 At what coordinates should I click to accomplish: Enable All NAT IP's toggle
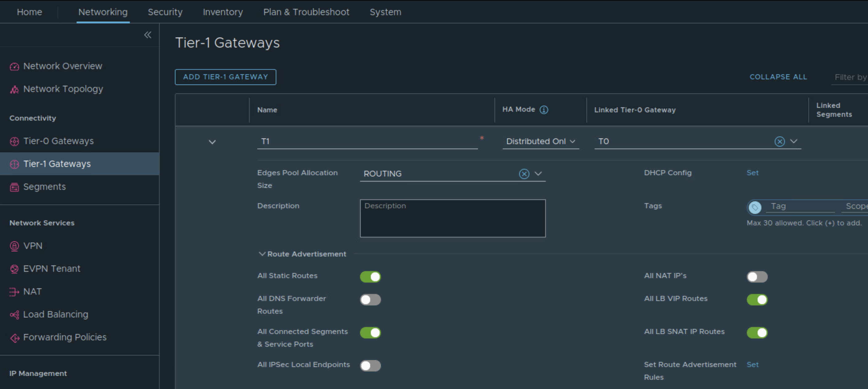tap(757, 277)
